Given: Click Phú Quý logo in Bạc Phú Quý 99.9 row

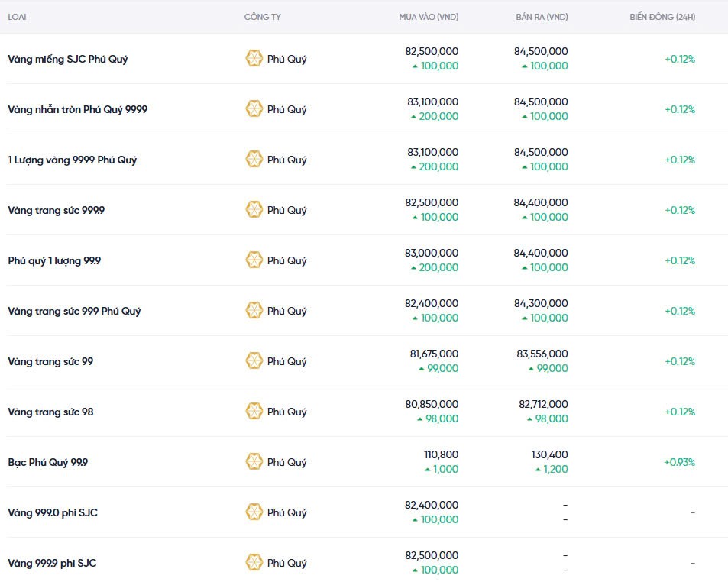Looking at the screenshot, I should pyautogui.click(x=254, y=462).
